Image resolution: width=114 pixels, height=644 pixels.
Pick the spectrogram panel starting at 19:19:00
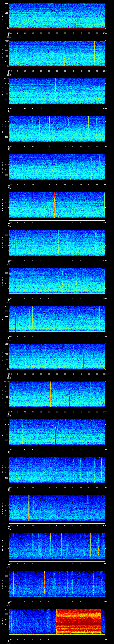[x=57, y=129]
